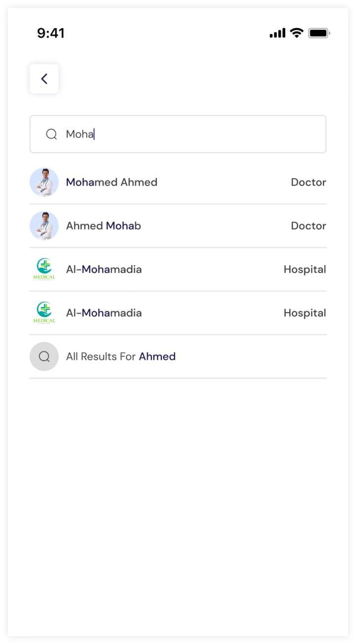This screenshot has height=644, width=356.
Task: Click the magnifier icon in search field
Action: [51, 134]
